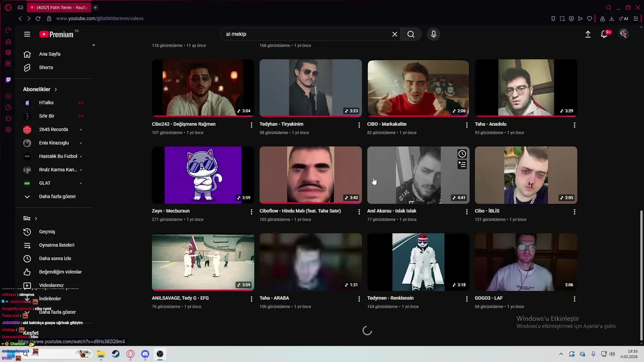644x362 pixels.
Task: Reload the page
Action: 38,19
